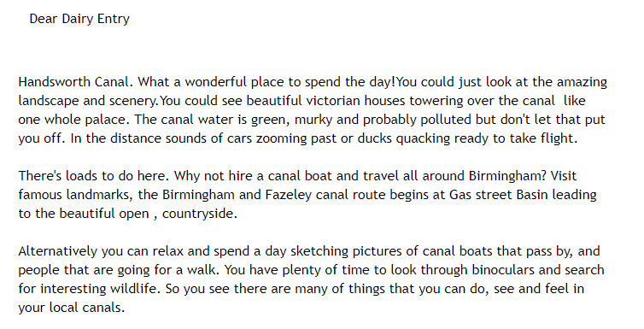644x329 pixels.
Task: Click the word 'Fazeley' in the text
Action: pyautogui.click(x=289, y=194)
